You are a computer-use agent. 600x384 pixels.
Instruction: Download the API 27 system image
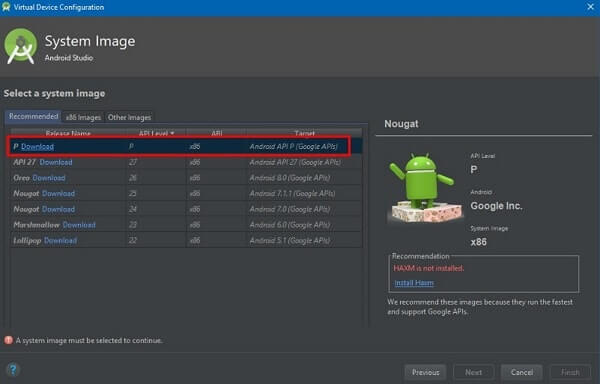pos(56,162)
